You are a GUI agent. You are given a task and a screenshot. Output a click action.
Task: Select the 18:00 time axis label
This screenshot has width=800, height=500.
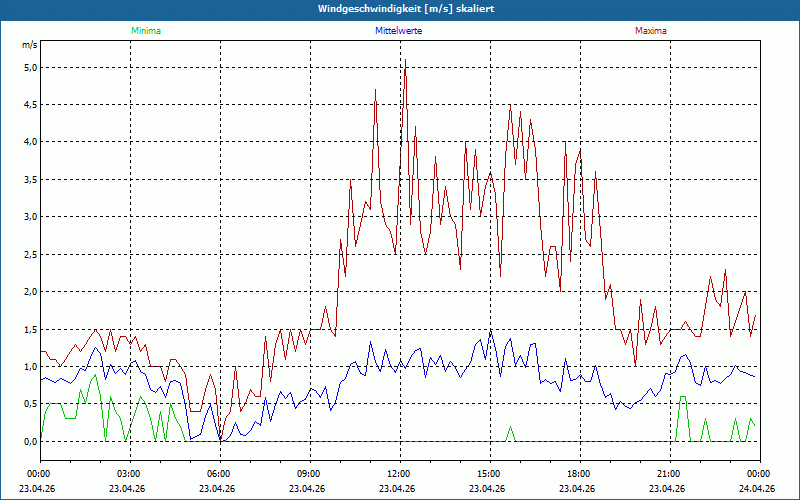coord(579,473)
